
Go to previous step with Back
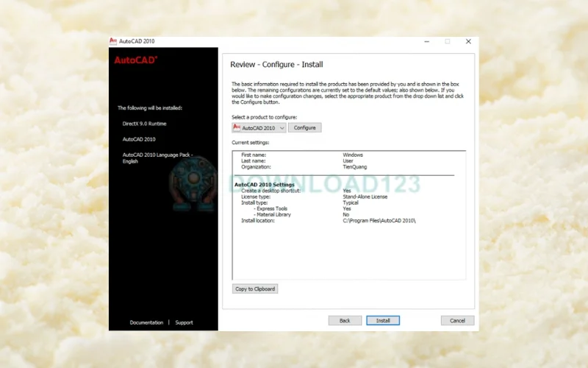(x=345, y=321)
